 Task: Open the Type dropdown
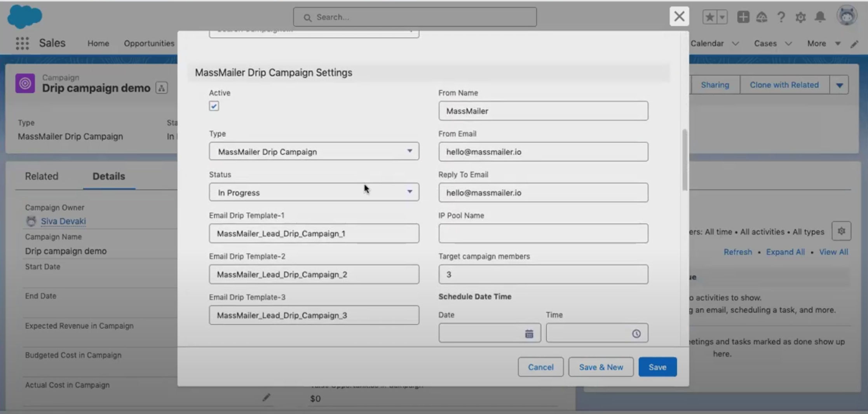coord(314,151)
